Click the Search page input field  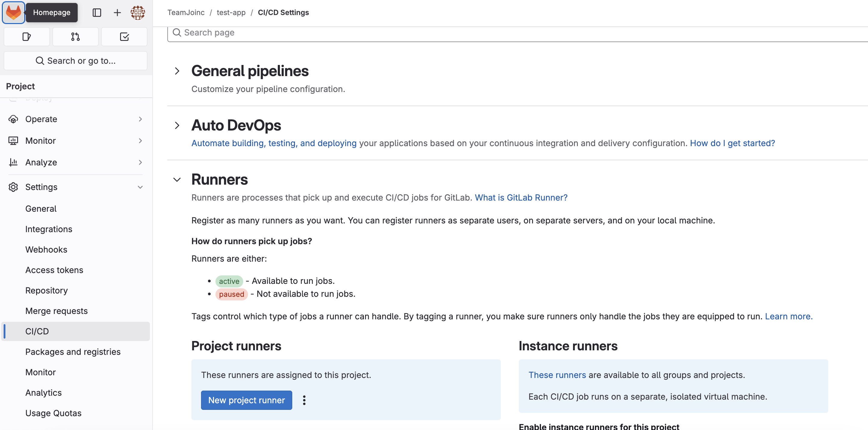pyautogui.click(x=505, y=33)
